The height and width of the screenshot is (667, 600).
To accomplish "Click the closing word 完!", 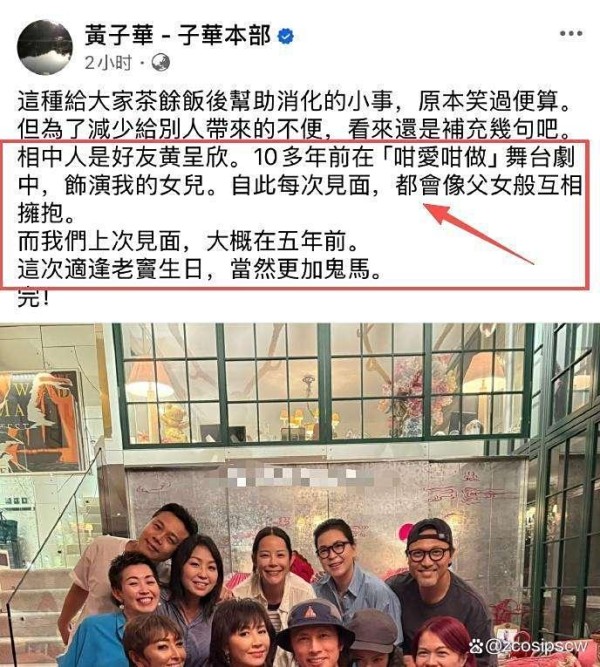I will tap(34, 298).
